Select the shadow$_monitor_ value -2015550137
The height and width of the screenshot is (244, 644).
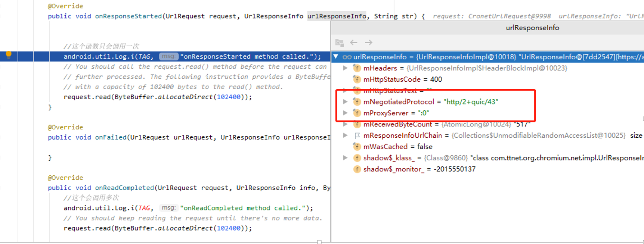(455, 169)
